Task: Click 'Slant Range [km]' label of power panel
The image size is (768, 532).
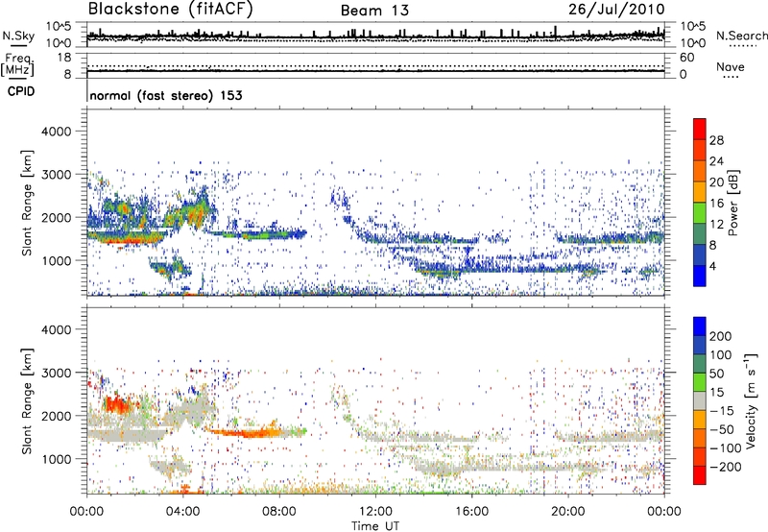Action: coord(27,203)
